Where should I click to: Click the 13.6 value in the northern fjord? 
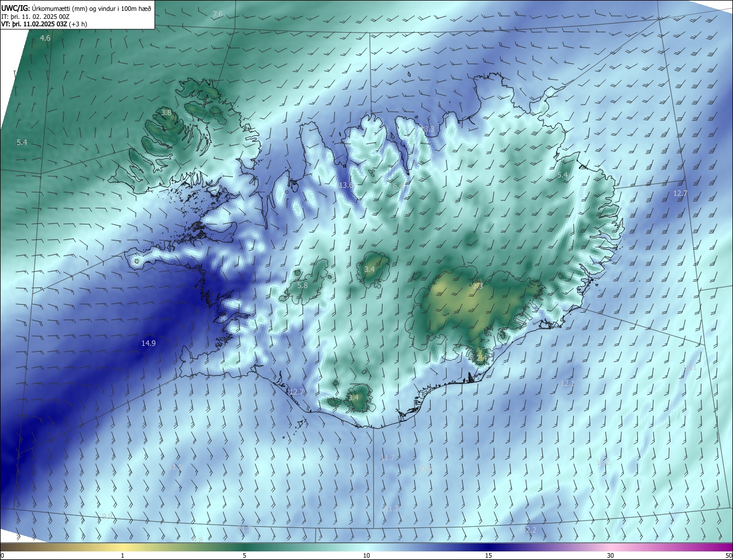coord(346,185)
